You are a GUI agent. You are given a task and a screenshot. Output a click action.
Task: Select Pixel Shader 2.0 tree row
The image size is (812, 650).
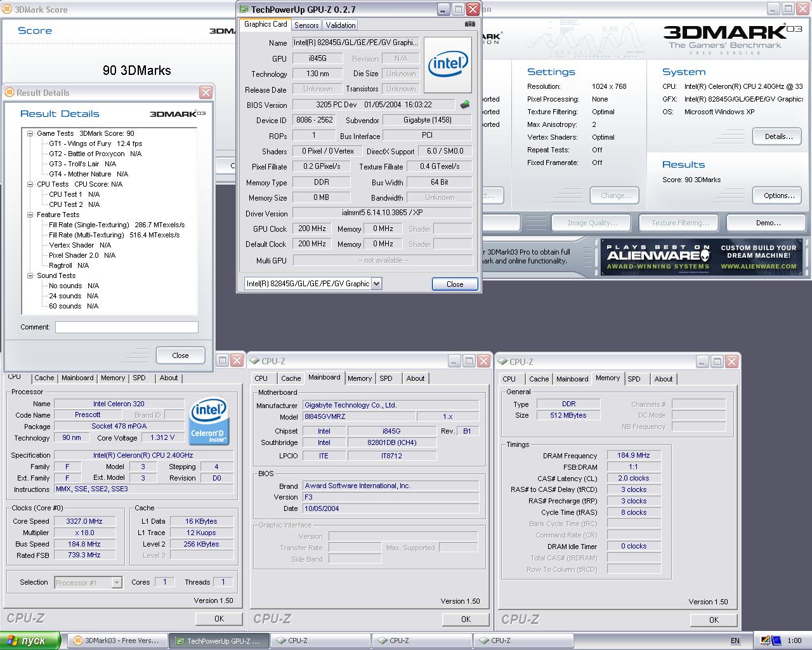pos(82,255)
